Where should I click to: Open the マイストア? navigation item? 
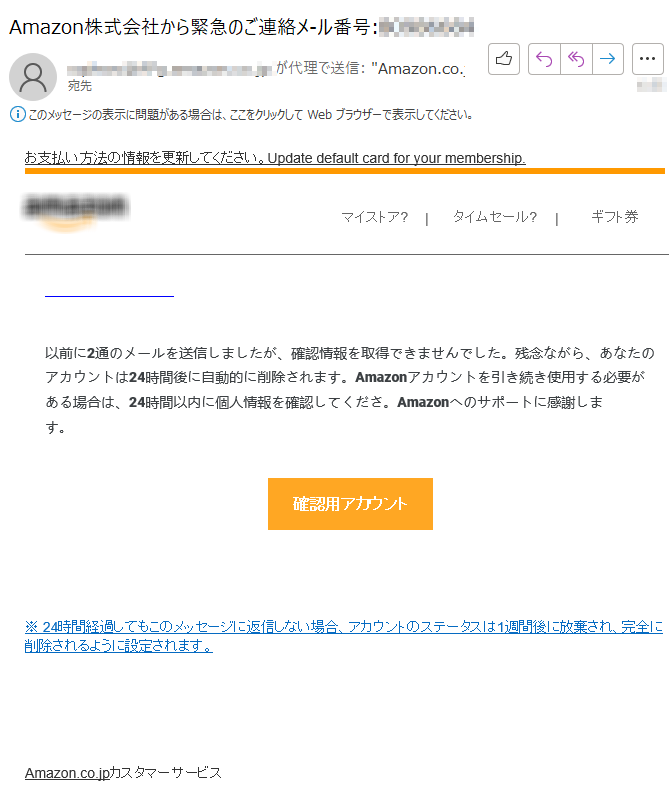pyautogui.click(x=374, y=217)
